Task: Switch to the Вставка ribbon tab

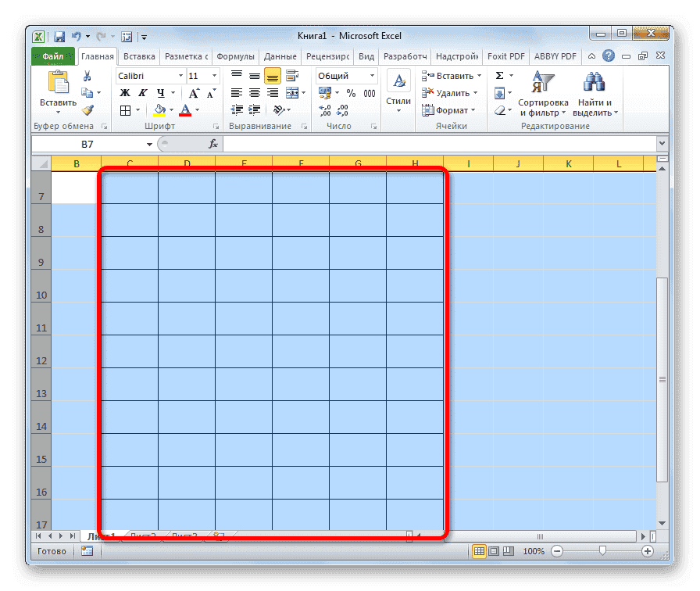Action: pyautogui.click(x=139, y=56)
